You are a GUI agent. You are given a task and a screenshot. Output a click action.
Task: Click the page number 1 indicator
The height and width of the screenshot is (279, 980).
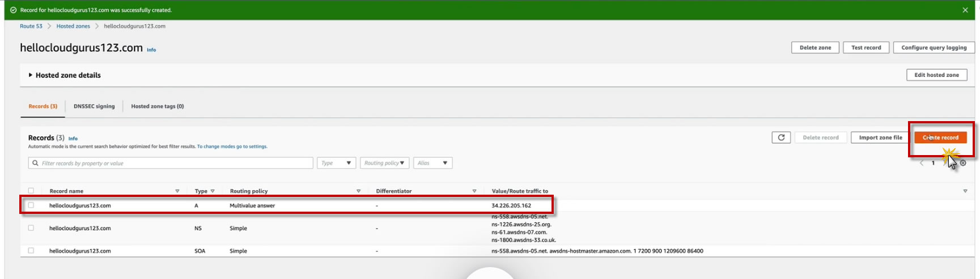click(933, 163)
